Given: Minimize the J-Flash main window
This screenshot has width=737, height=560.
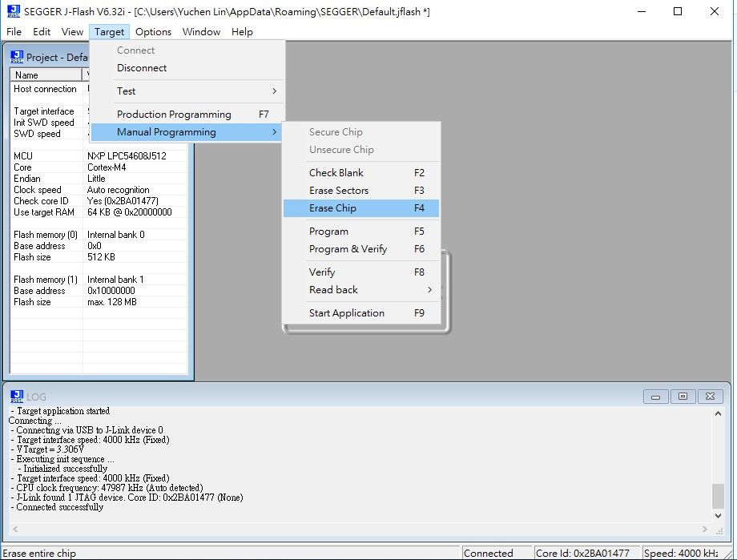Looking at the screenshot, I should pos(641,11).
